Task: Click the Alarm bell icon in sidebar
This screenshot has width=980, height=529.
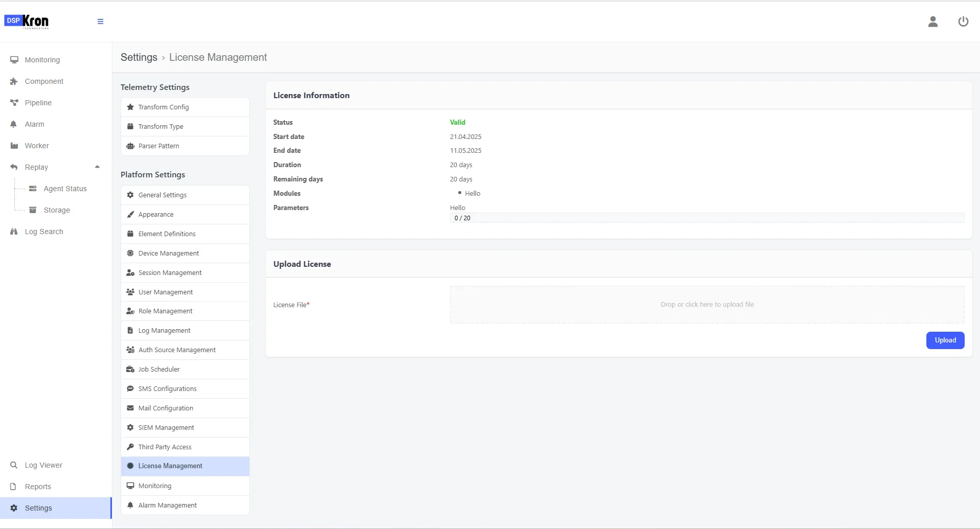Action: 14,124
